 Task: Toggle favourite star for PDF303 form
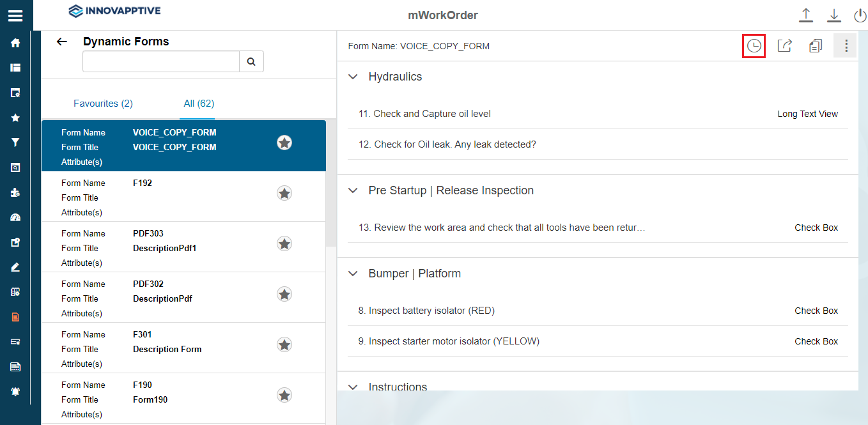pyautogui.click(x=284, y=243)
